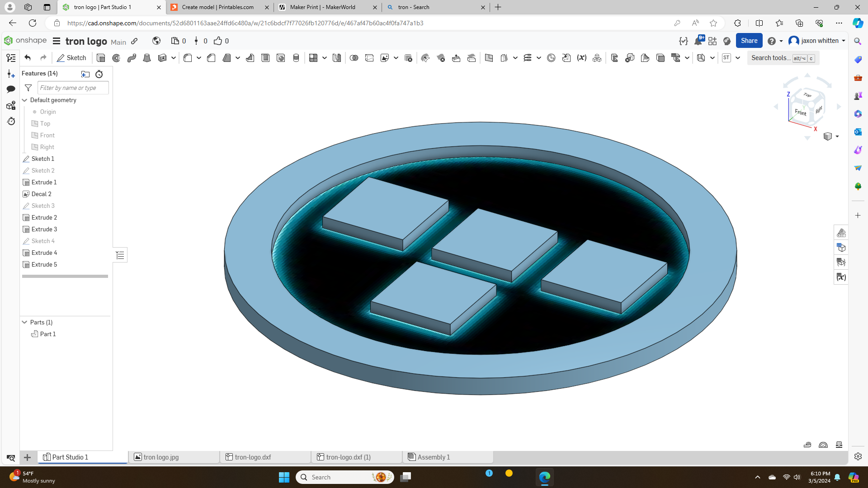Select the Revolve tool
This screenshot has height=488, width=868.
click(x=116, y=58)
